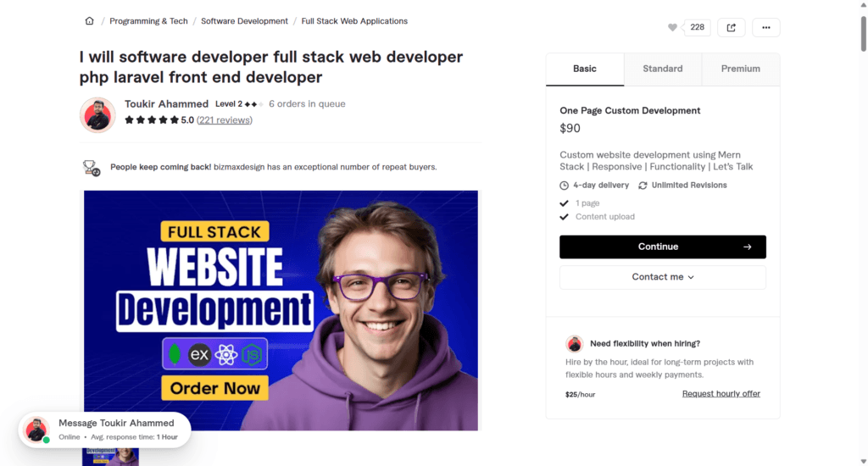Switch to the Premium package tab
868x466 pixels.
[x=741, y=69]
